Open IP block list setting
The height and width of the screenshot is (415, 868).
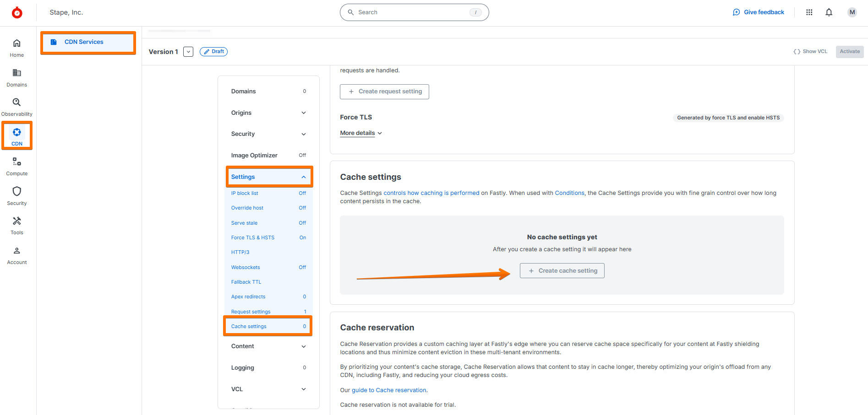[x=268, y=194]
